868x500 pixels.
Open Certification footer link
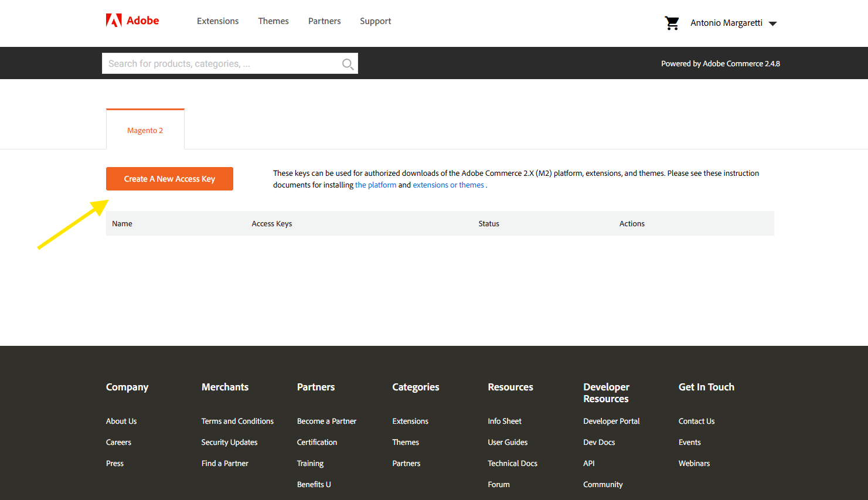[x=317, y=442]
